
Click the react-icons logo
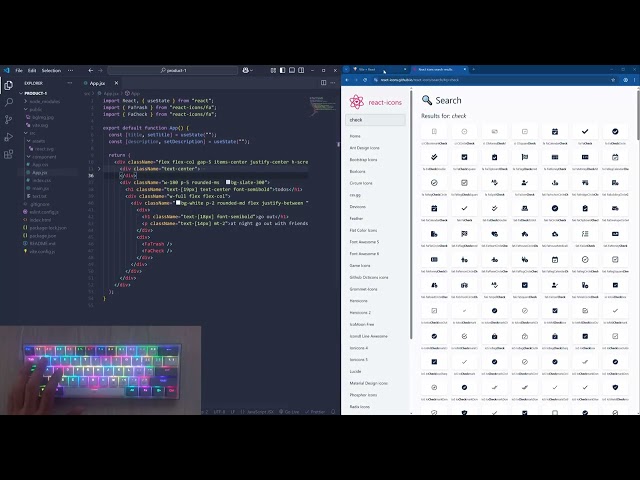[376, 102]
